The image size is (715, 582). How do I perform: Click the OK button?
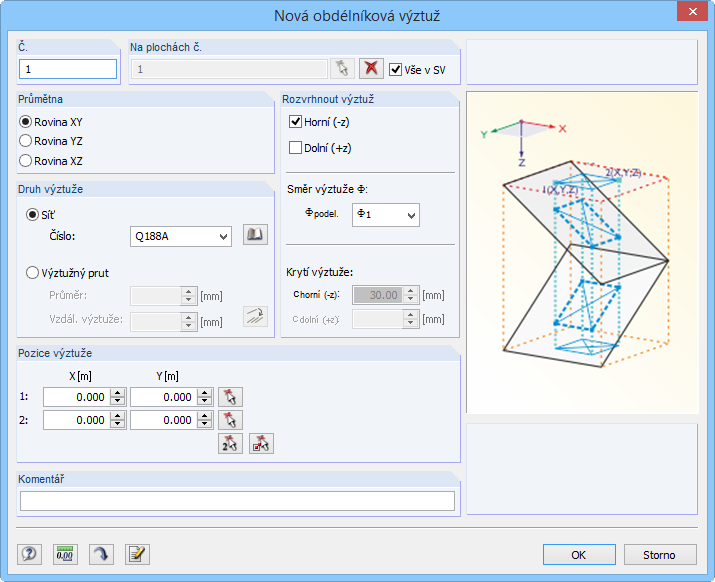click(x=579, y=555)
